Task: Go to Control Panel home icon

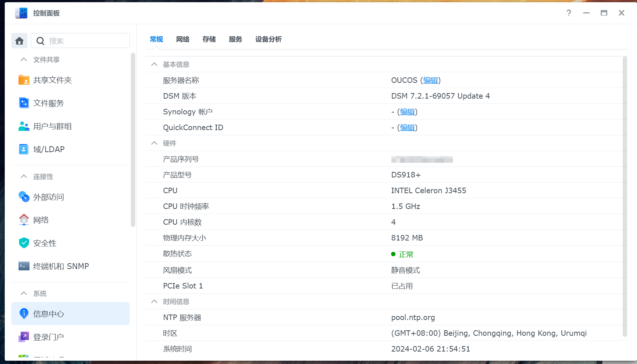Action: pyautogui.click(x=19, y=41)
